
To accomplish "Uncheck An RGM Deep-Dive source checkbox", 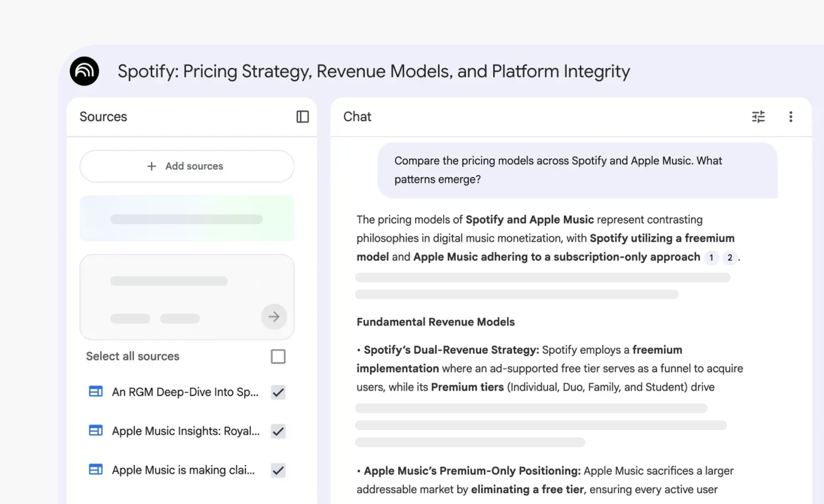I will pos(278,393).
